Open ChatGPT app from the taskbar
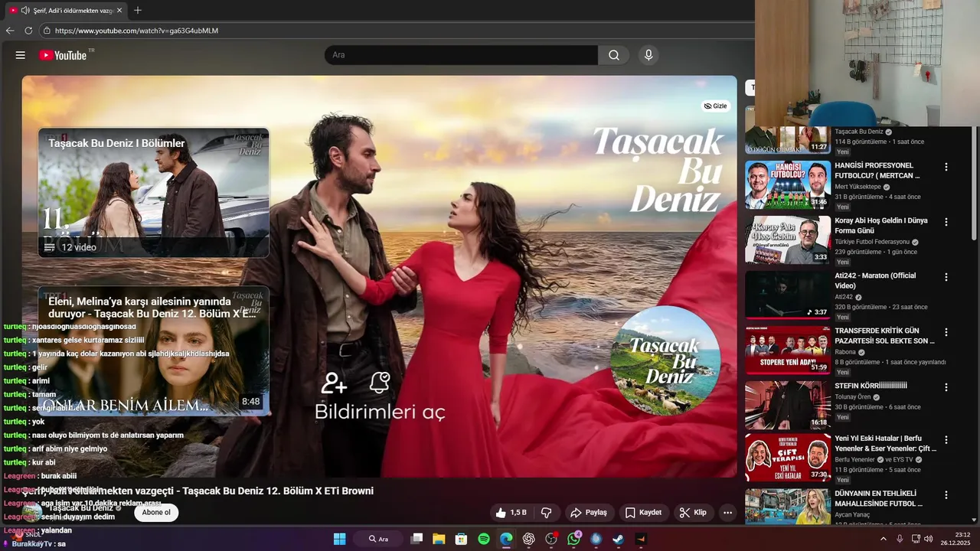 tap(528, 539)
